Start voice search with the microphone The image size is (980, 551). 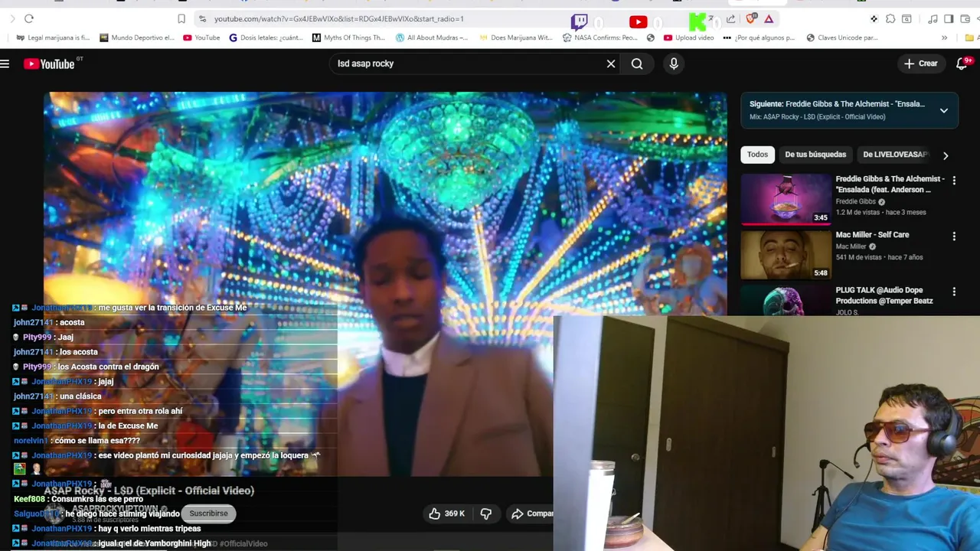pyautogui.click(x=674, y=64)
